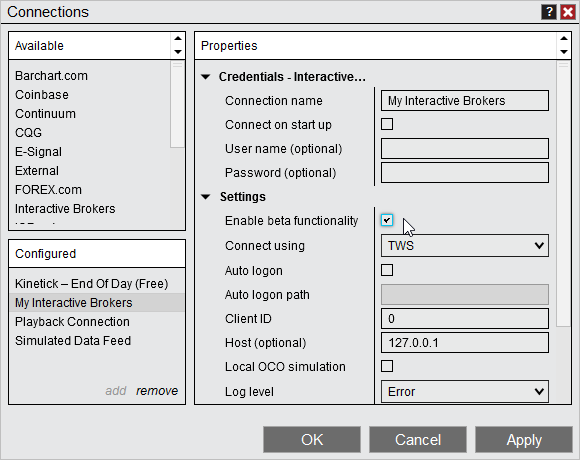Click the Available panel down arrow
This screenshot has width=580, height=460.
[178, 52]
